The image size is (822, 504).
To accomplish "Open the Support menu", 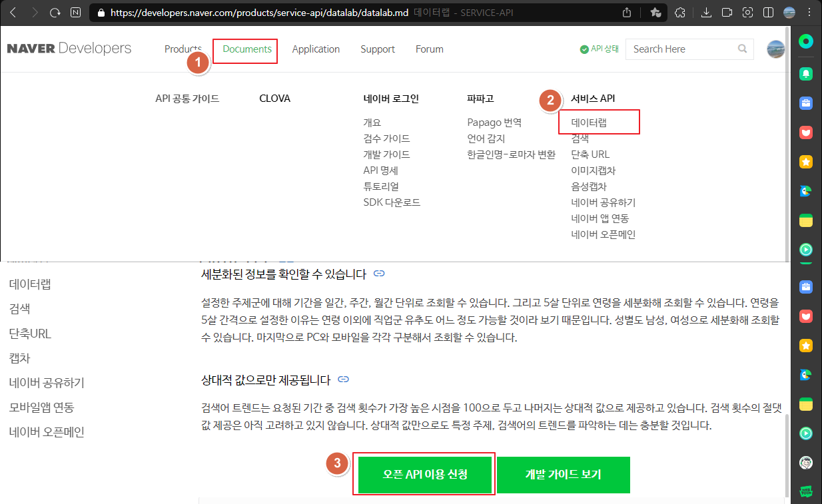I will (x=378, y=49).
